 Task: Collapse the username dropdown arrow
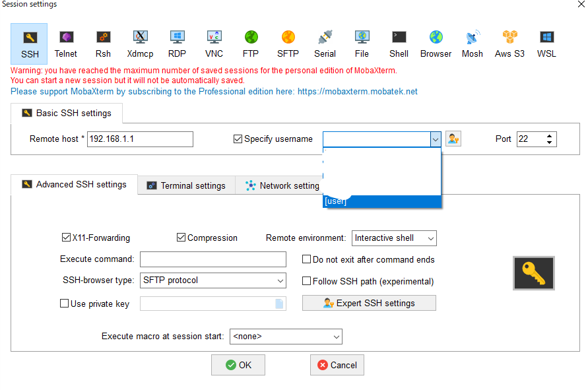(x=436, y=139)
